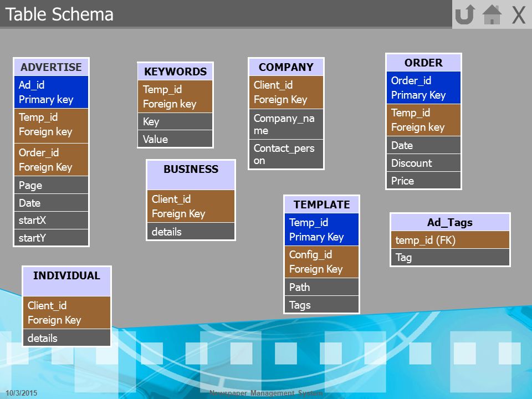
Task: Select the temp_id (FK) cell
Action: (450, 240)
